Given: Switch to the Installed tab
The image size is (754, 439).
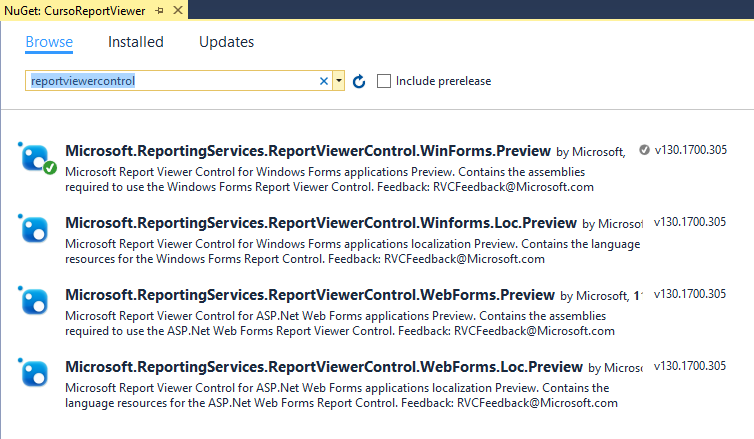Looking at the screenshot, I should click(x=136, y=42).
